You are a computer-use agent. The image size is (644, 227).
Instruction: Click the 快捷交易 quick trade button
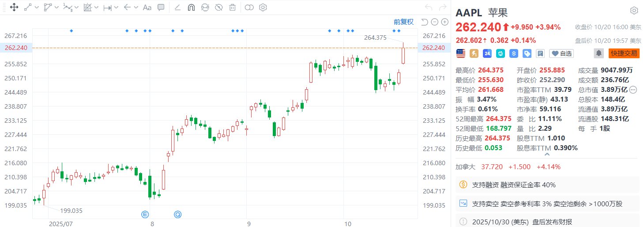pyautogui.click(x=624, y=53)
